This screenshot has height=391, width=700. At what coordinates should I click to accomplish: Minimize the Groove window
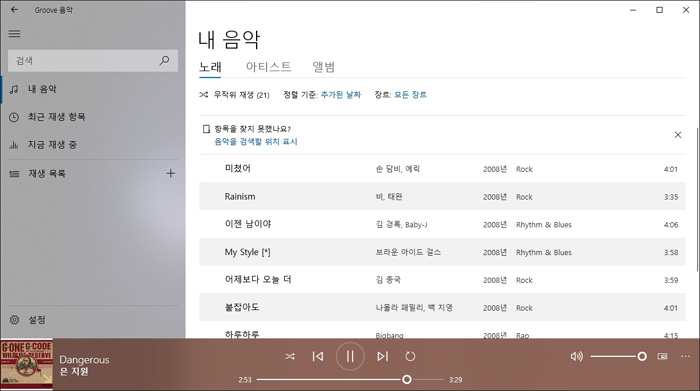633,10
